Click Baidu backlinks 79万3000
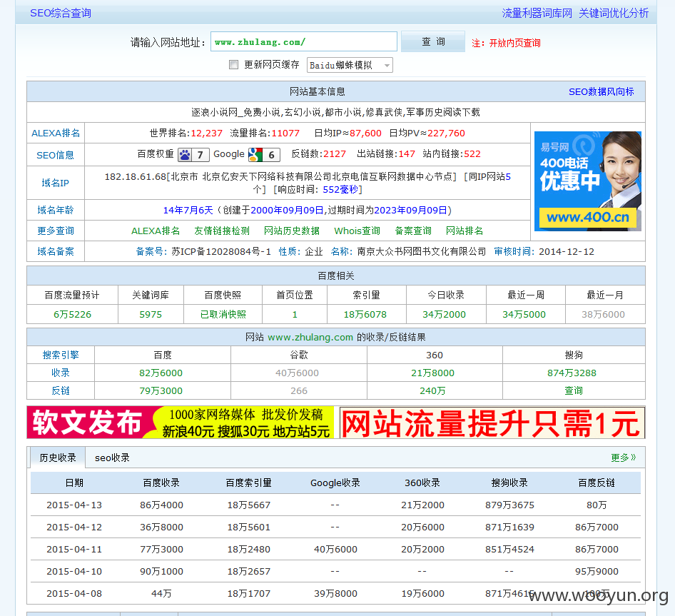 [x=161, y=390]
